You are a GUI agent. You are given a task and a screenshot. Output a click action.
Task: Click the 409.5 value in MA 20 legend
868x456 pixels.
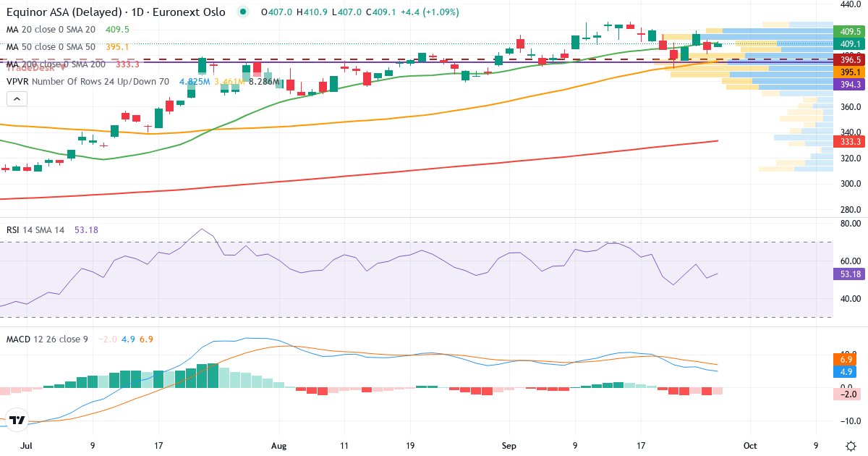pyautogui.click(x=117, y=30)
